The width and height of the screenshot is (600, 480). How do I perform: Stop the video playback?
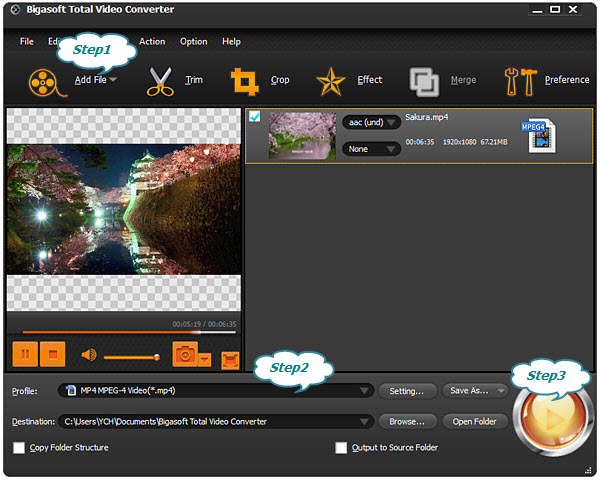pyautogui.click(x=52, y=354)
